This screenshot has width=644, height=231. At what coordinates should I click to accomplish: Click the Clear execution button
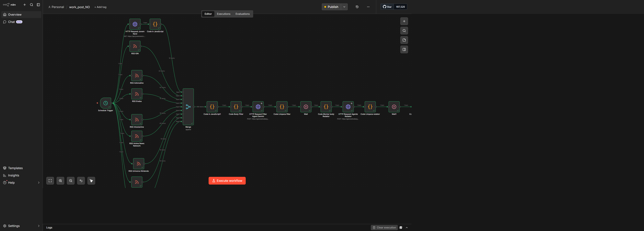384,227
